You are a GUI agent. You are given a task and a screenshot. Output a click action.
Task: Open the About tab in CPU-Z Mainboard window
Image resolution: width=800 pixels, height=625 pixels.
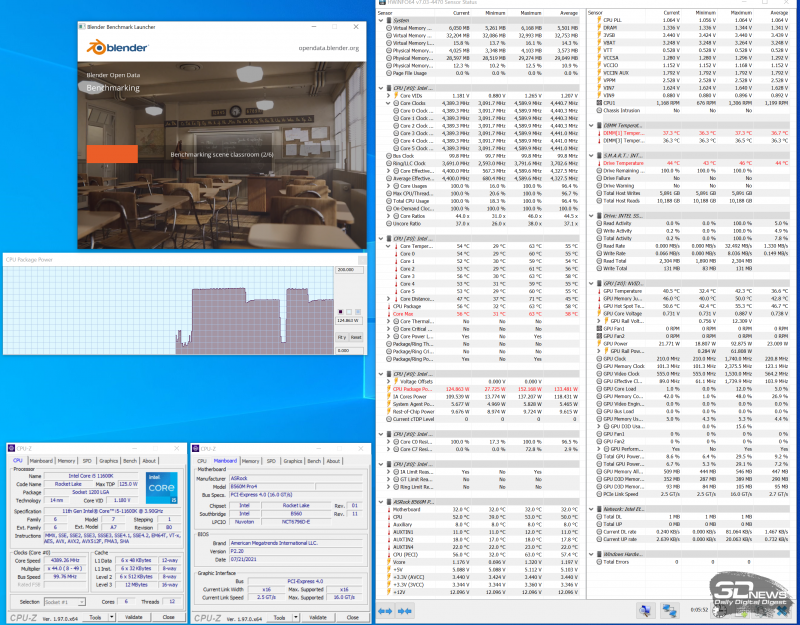pyautogui.click(x=333, y=461)
